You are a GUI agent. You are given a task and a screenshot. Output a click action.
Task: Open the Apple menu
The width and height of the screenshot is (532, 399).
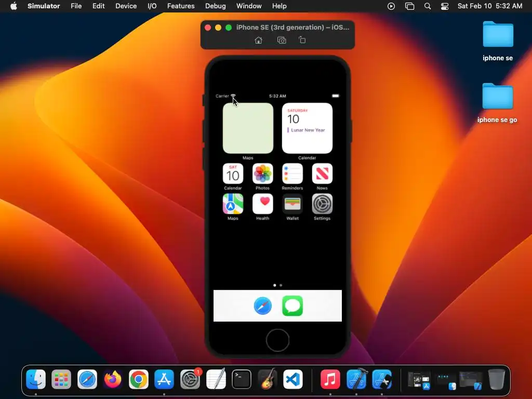point(14,6)
